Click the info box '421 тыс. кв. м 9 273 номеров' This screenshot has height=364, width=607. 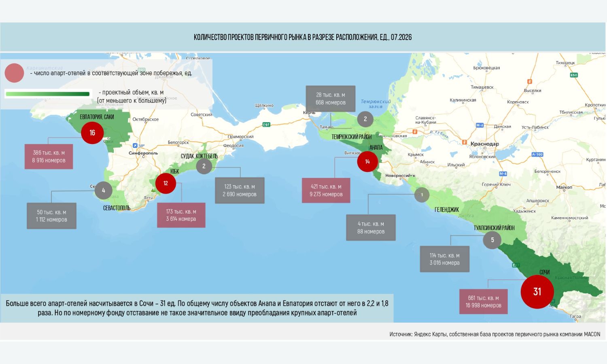pyautogui.click(x=326, y=190)
